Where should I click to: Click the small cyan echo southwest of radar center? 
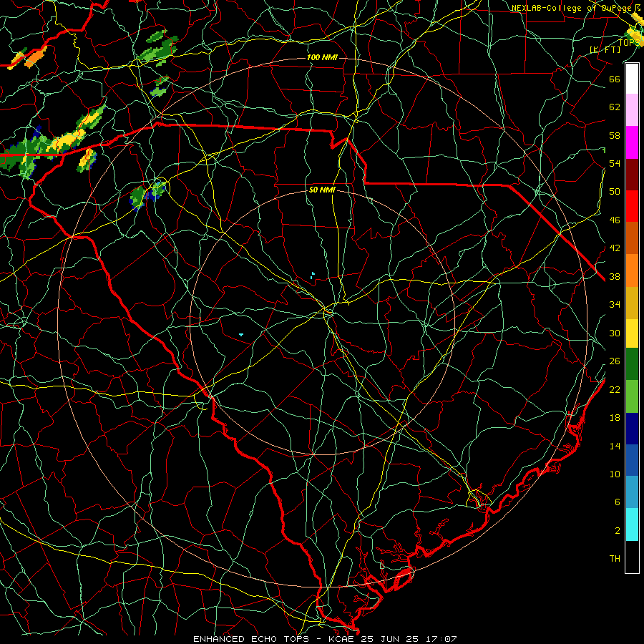[241, 335]
